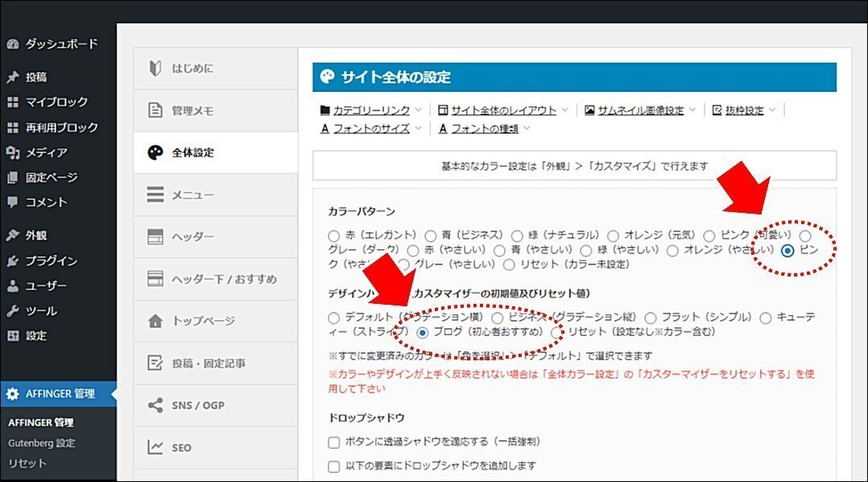The image size is (868, 482).
Task: Select the ピンク（可愛い） color pattern
Action: 709,236
